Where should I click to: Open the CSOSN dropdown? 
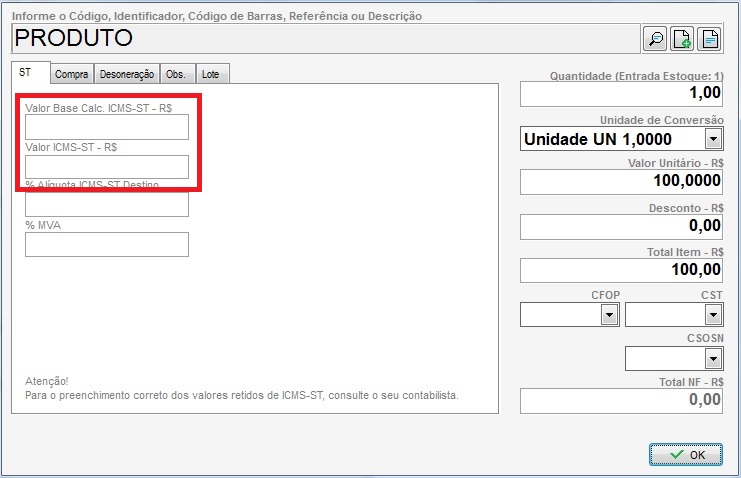click(x=712, y=358)
